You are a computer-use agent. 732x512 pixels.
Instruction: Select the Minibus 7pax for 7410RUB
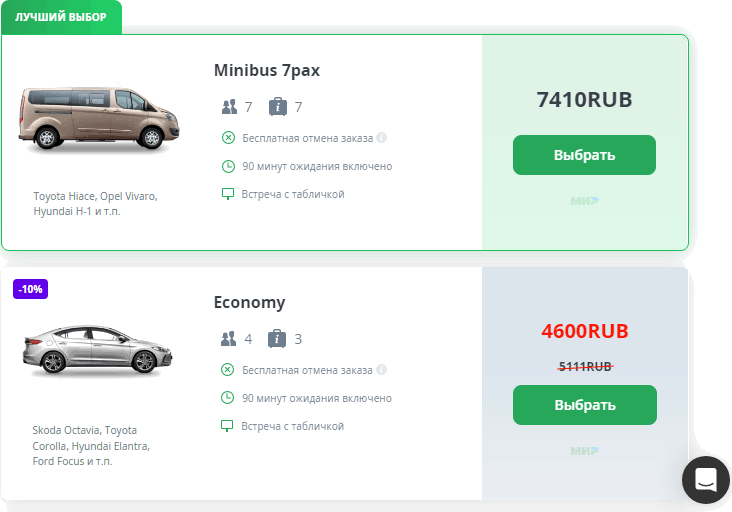(584, 155)
